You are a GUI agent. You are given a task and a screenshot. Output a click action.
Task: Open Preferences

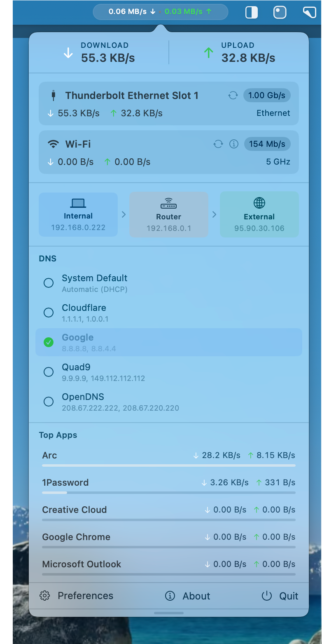click(76, 596)
